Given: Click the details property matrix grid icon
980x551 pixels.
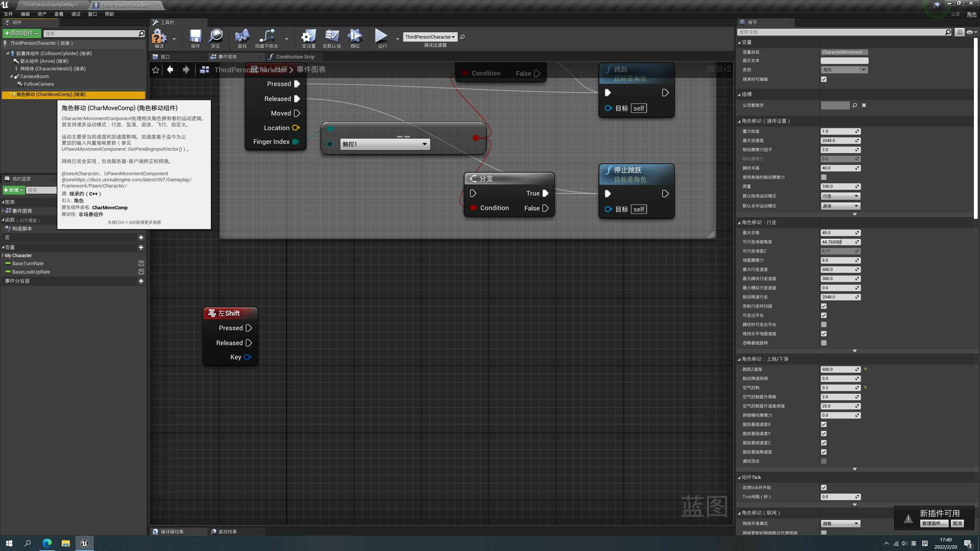Looking at the screenshot, I should [x=959, y=32].
